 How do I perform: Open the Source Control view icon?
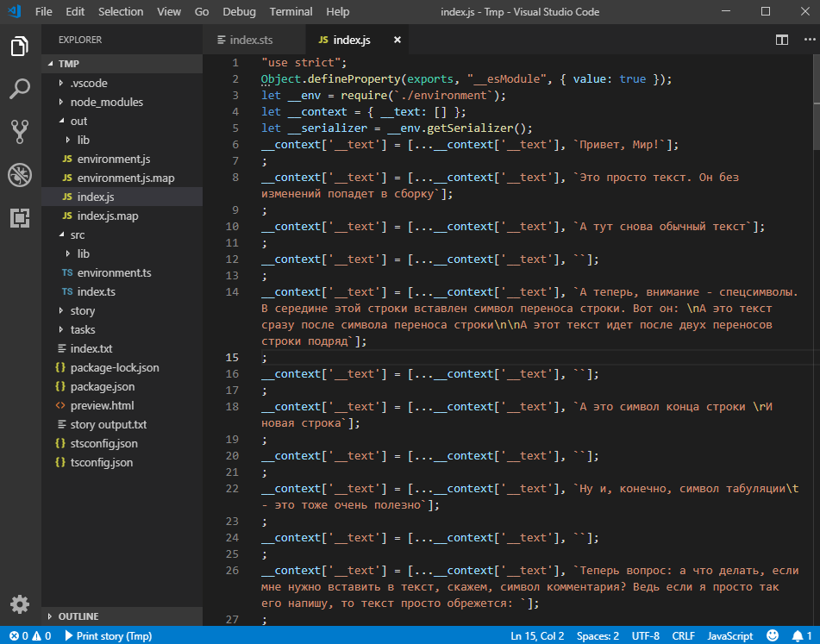tap(20, 131)
